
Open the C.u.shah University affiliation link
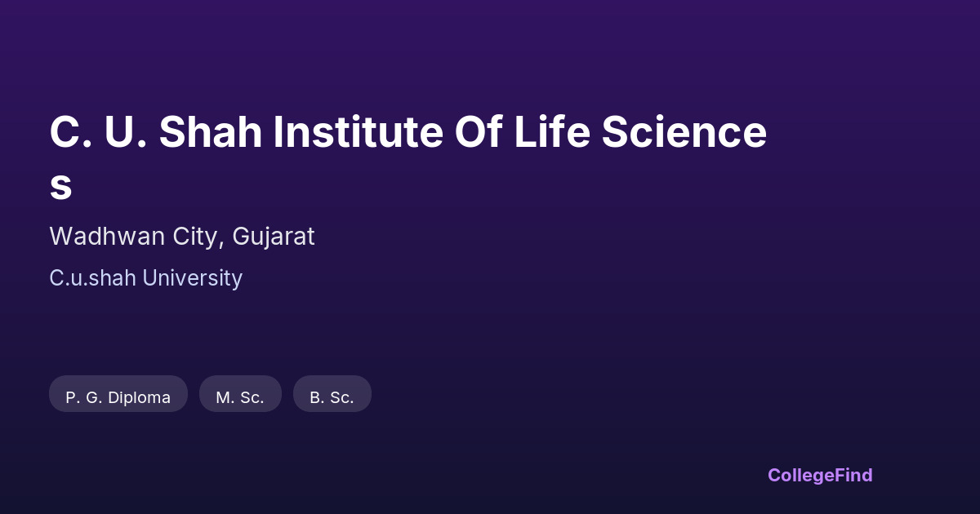click(x=145, y=278)
